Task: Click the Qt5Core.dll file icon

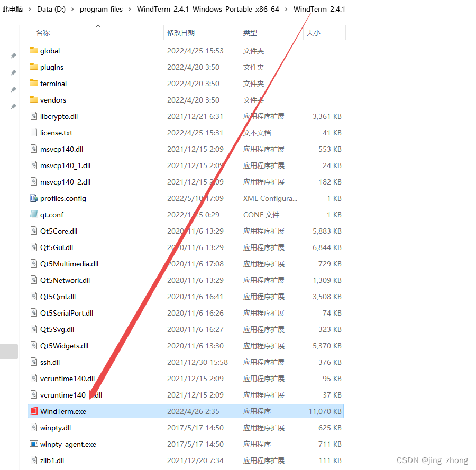Action: point(34,231)
